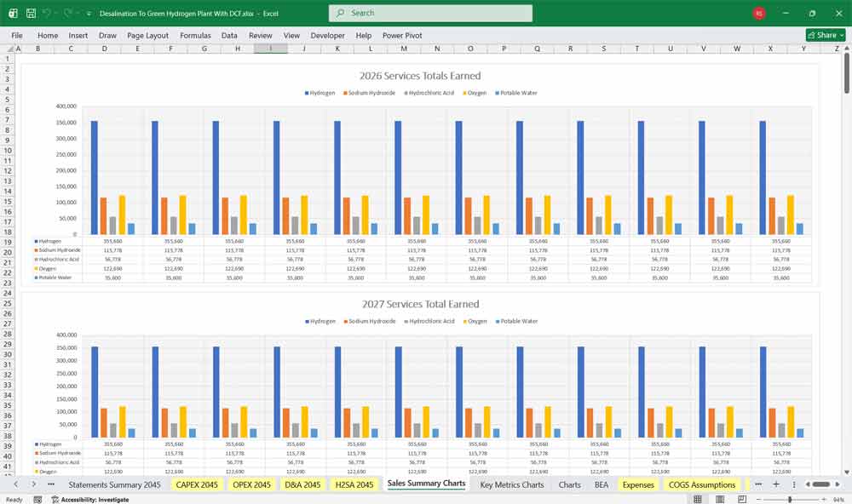Viewport: 852px width, 504px height.
Task: Open sheet options via the vertical ellipsis icon
Action: 794,484
